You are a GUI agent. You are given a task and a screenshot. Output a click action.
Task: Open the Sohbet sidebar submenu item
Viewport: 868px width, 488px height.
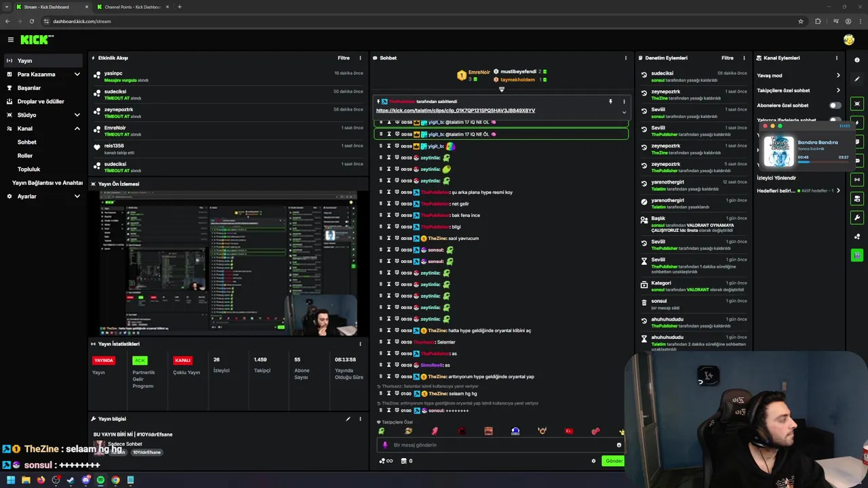(x=27, y=142)
